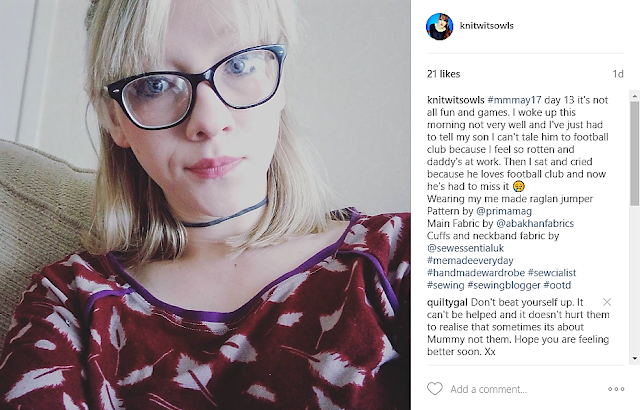Open the #mmmay17 hashtag
The width and height of the screenshot is (640, 410).
point(514,100)
